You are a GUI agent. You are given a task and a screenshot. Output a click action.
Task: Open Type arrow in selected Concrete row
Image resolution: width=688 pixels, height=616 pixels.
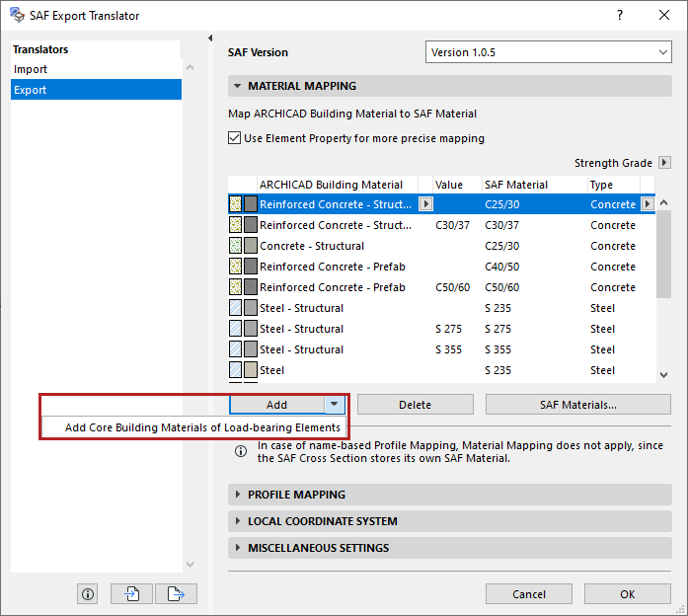click(x=648, y=204)
